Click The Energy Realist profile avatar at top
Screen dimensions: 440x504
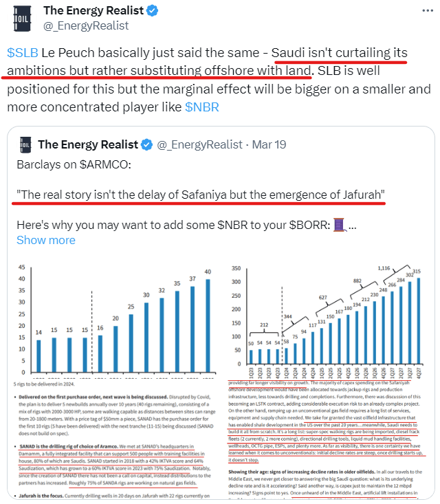pyautogui.click(x=21, y=19)
